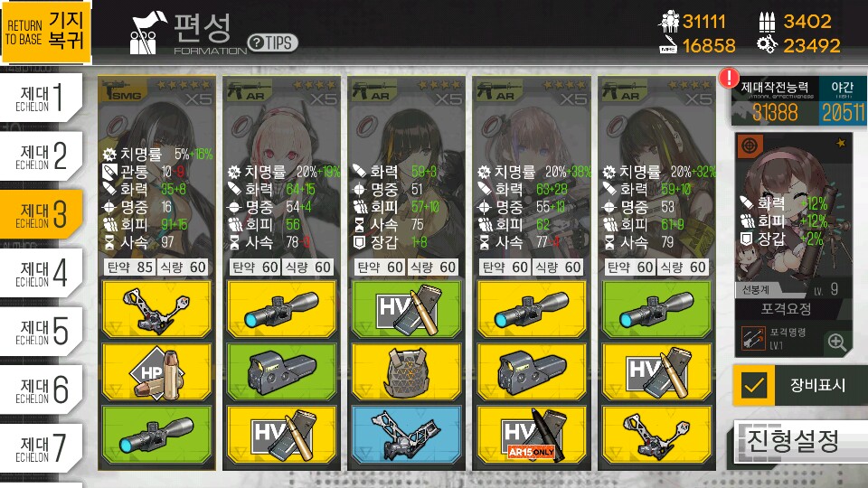Click the Return to Base button
868x488 pixels.
click(46, 31)
